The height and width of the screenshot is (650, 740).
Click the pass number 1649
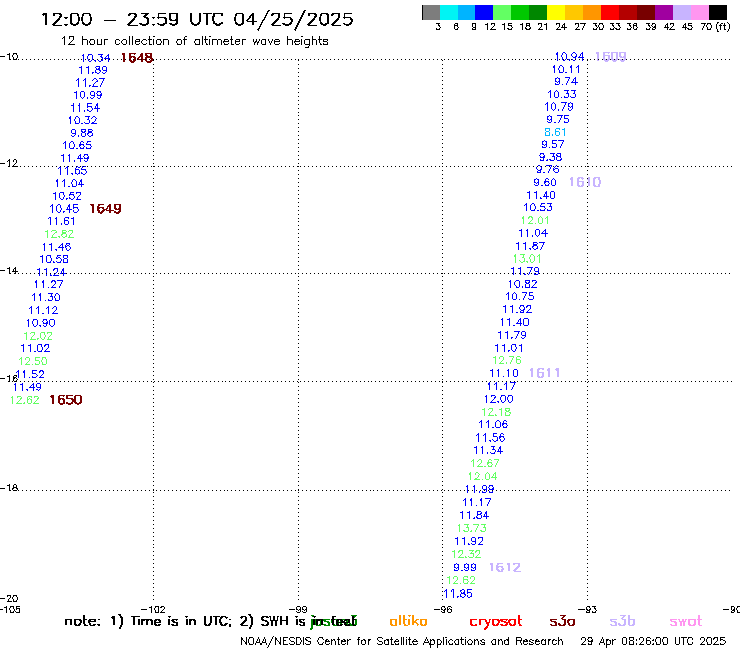pos(105,209)
